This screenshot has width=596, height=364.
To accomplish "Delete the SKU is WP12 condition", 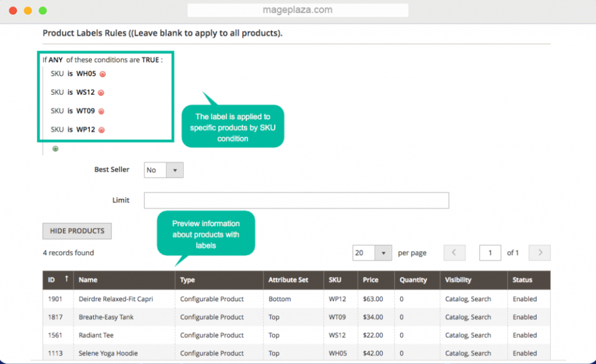I will 102,130.
